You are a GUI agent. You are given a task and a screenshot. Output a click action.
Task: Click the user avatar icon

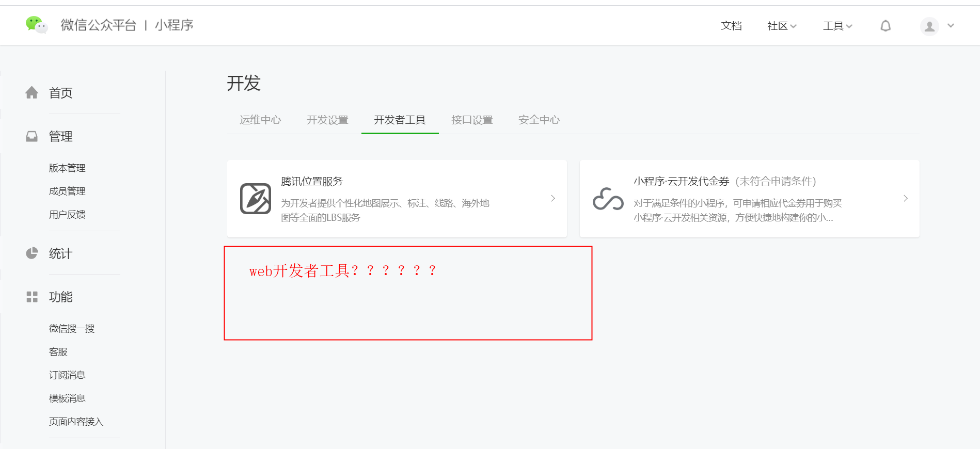tap(929, 26)
